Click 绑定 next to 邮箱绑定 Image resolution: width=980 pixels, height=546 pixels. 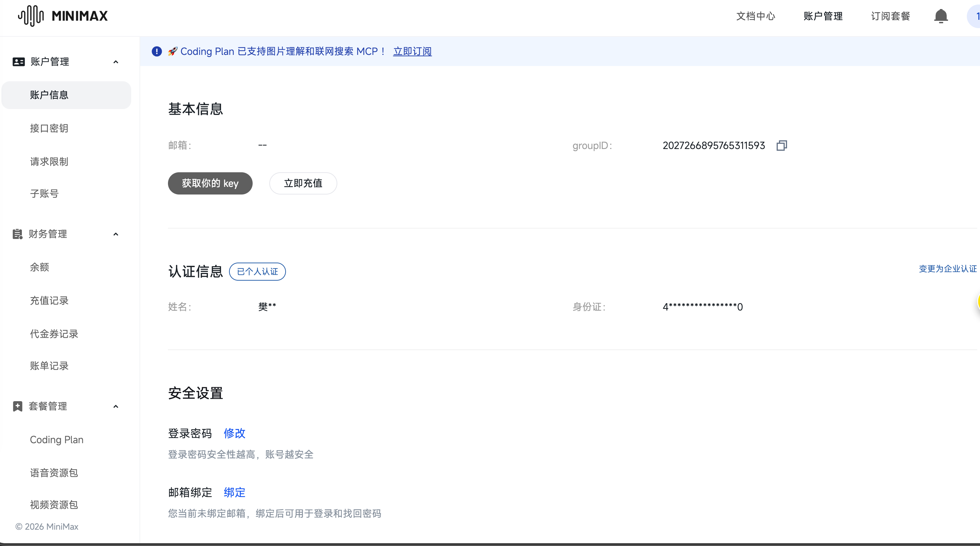[x=234, y=492]
